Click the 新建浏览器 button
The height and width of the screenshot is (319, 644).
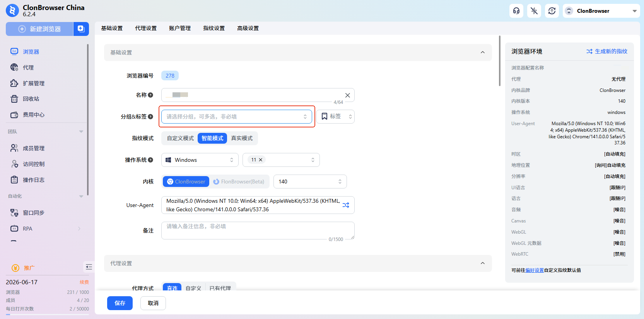[x=39, y=29]
